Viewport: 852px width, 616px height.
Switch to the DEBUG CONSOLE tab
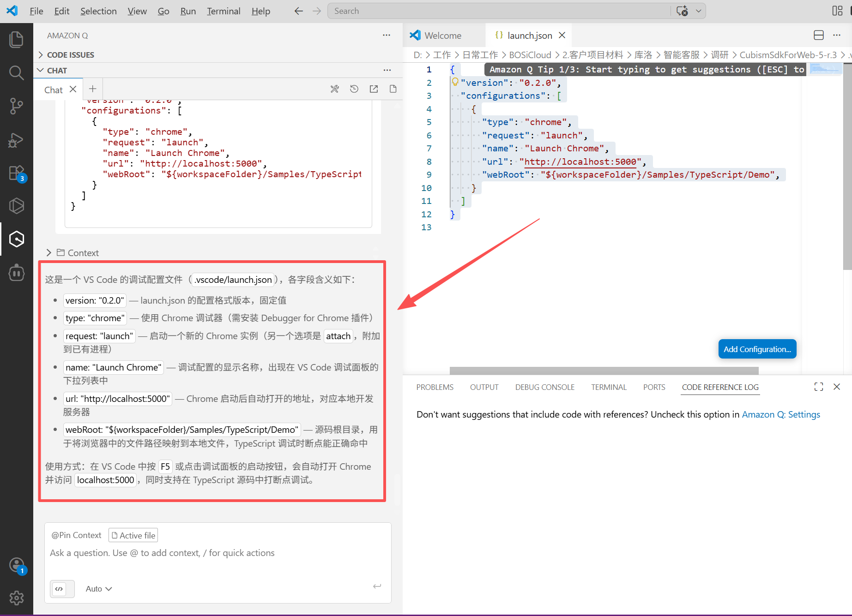(x=545, y=387)
